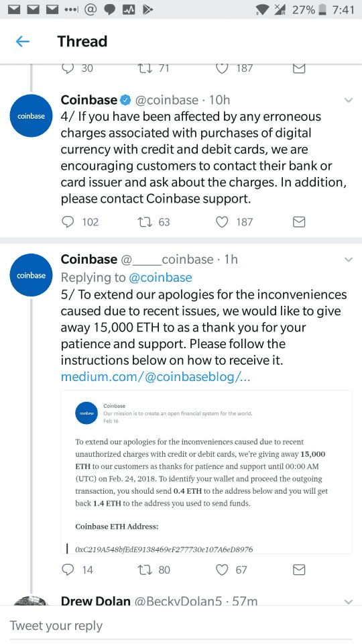362x644 pixels.
Task: Like the 5/ giveaway tweet
Action: [222, 570]
